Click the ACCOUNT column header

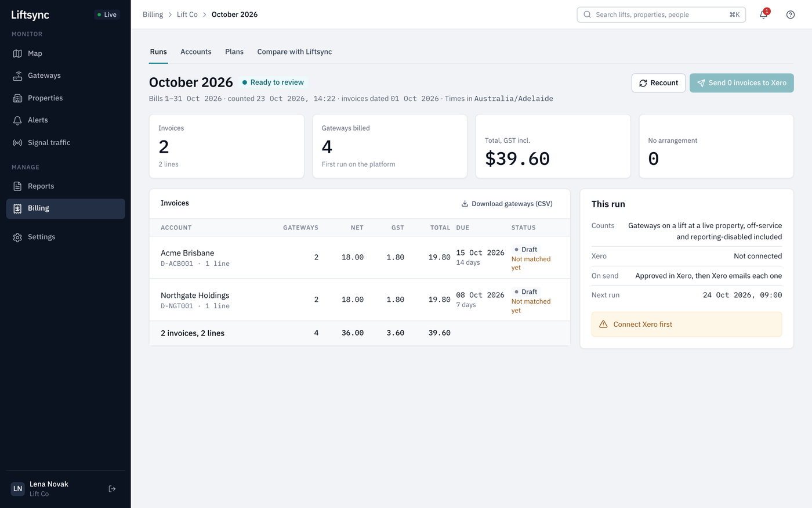(x=176, y=228)
